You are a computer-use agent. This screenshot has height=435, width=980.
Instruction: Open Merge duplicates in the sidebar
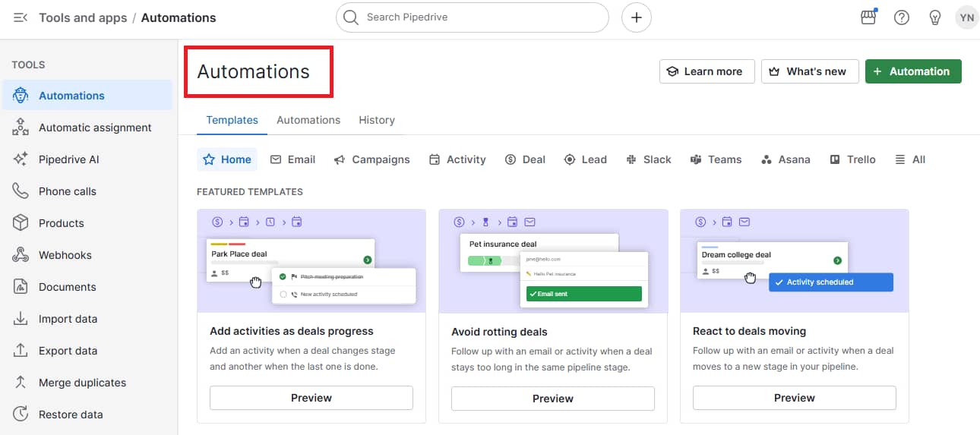86,383
